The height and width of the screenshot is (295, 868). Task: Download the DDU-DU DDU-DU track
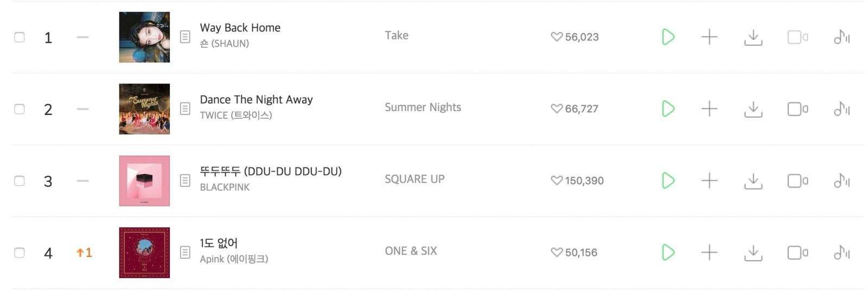point(753,181)
